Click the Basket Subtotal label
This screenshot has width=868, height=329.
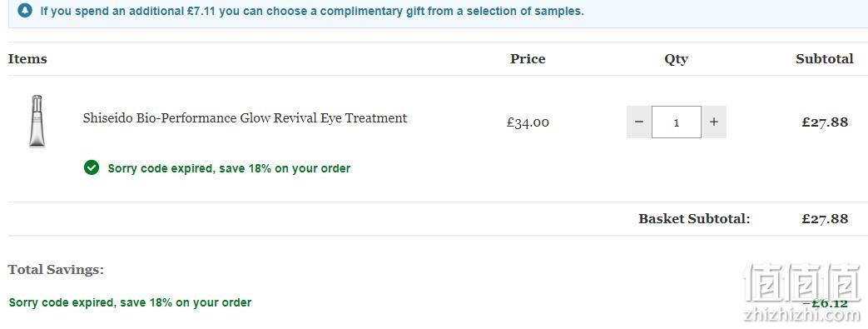tap(694, 219)
